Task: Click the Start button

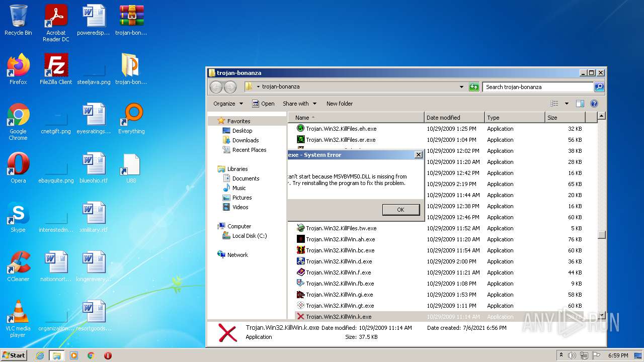Action: (14, 355)
